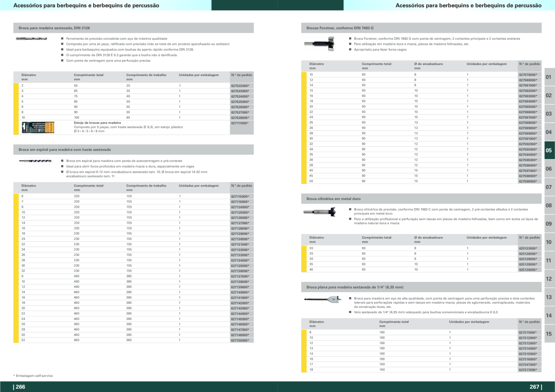Select drill set order number 627111000*
The height and width of the screenshot is (392, 555).
point(240,123)
